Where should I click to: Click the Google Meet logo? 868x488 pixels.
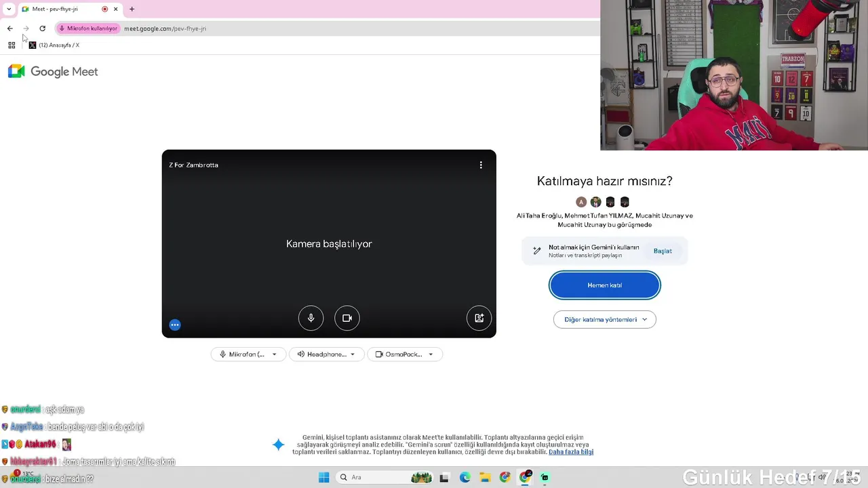[x=53, y=71]
